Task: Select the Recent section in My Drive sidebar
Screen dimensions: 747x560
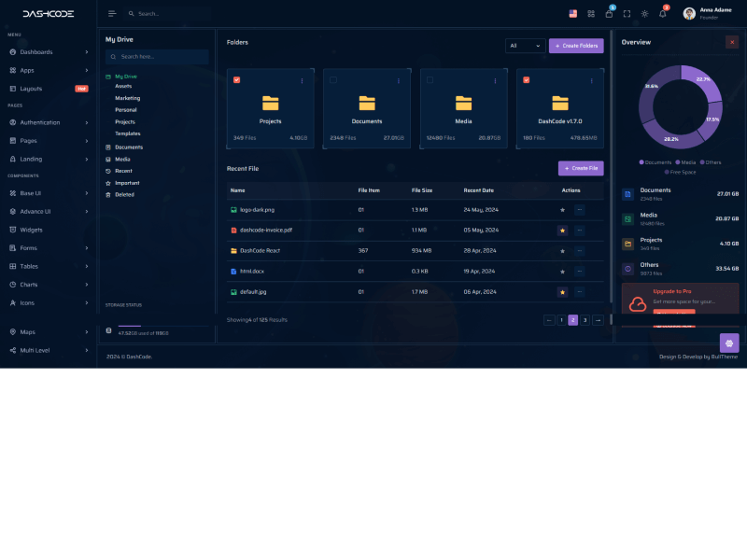Action: point(126,171)
